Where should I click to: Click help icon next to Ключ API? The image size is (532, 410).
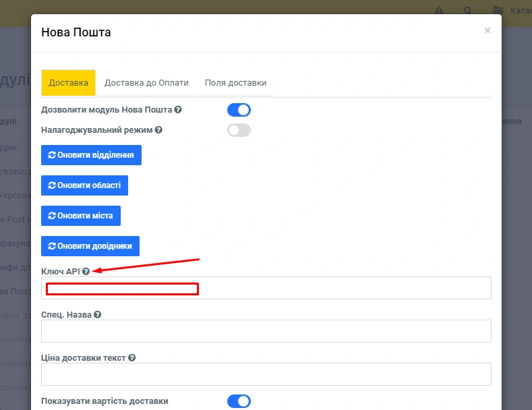click(86, 271)
